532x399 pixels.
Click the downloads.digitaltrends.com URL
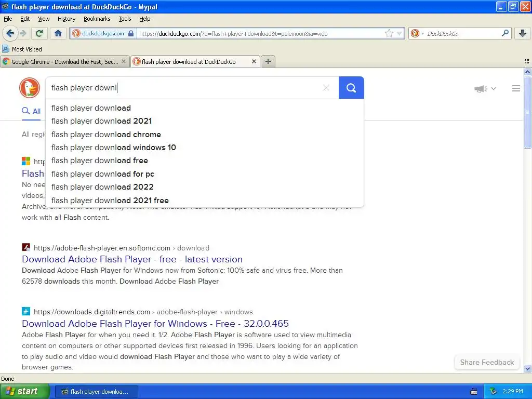(91, 312)
